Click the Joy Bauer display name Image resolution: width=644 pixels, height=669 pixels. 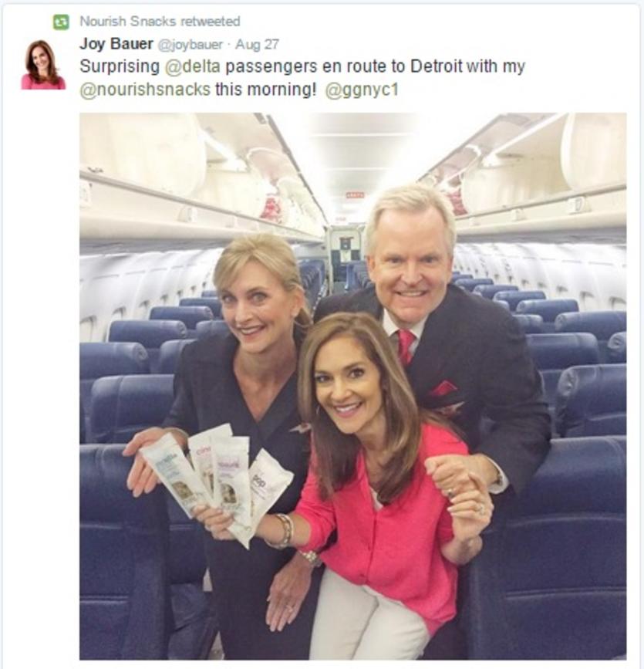click(116, 43)
